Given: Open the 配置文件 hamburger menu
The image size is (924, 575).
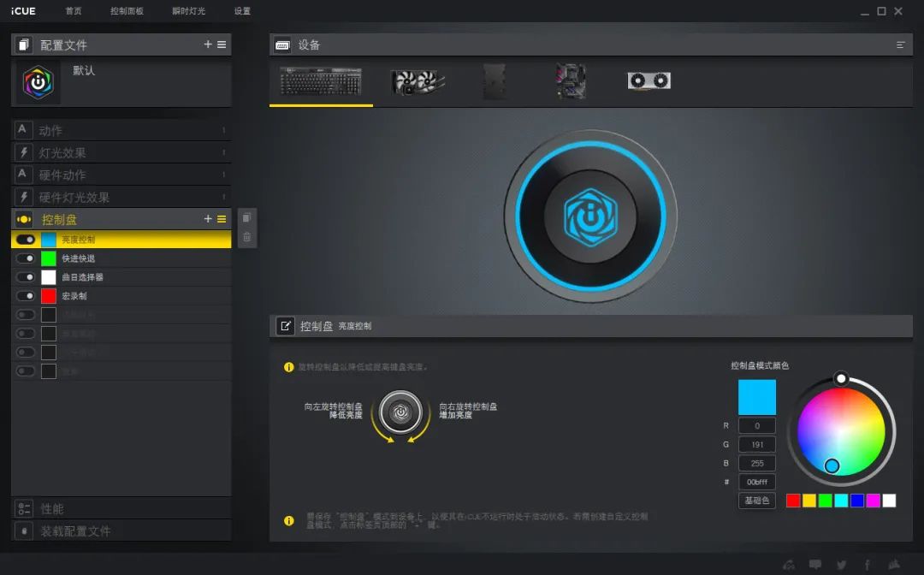Looking at the screenshot, I should coord(222,44).
